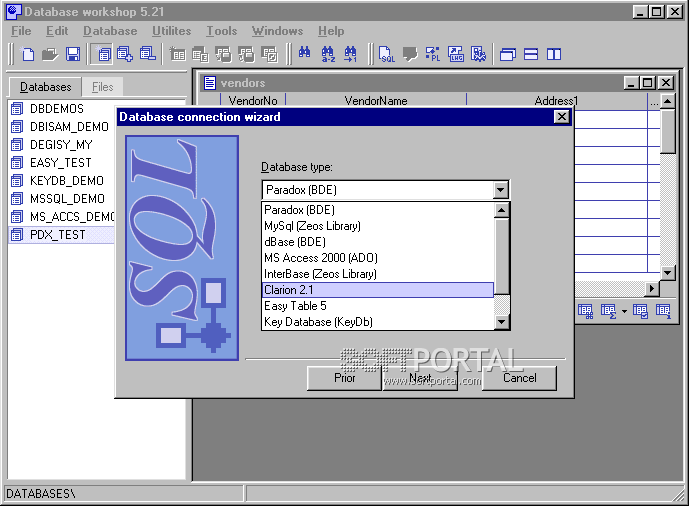
Task: Click the Find next binoculars icon
Action: point(350,54)
